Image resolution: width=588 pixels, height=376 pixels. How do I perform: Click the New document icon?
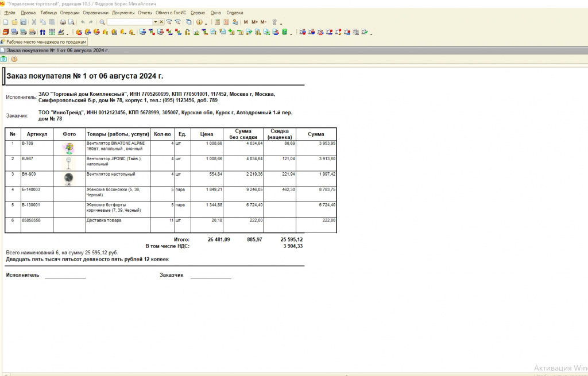(x=6, y=22)
